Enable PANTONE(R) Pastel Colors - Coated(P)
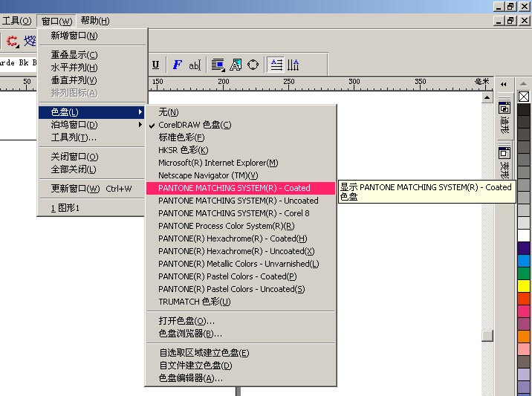The image size is (532, 396). (x=241, y=276)
